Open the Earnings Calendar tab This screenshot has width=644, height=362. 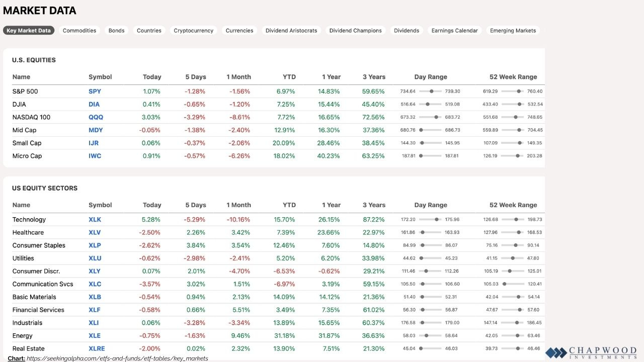[x=454, y=31]
